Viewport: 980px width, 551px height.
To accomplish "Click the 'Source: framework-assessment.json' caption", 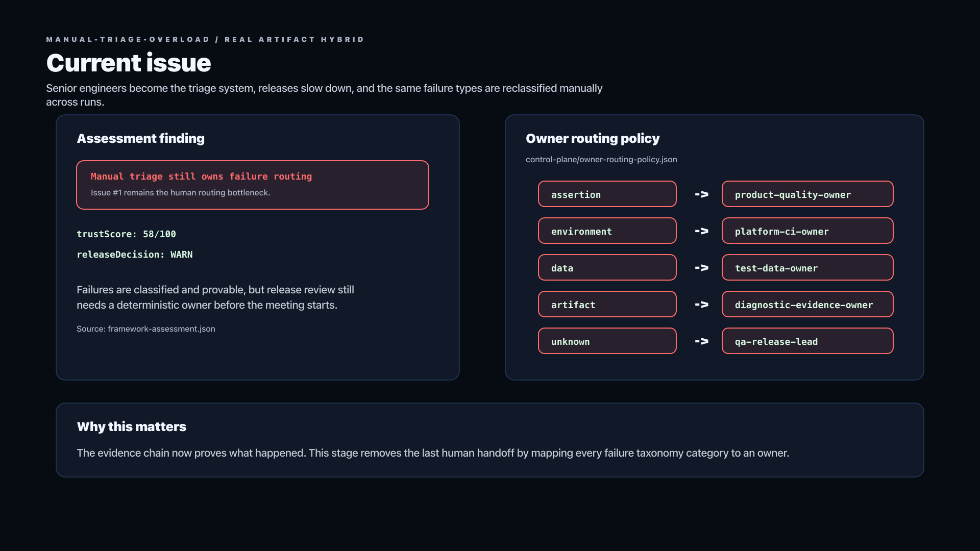I will coord(146,329).
